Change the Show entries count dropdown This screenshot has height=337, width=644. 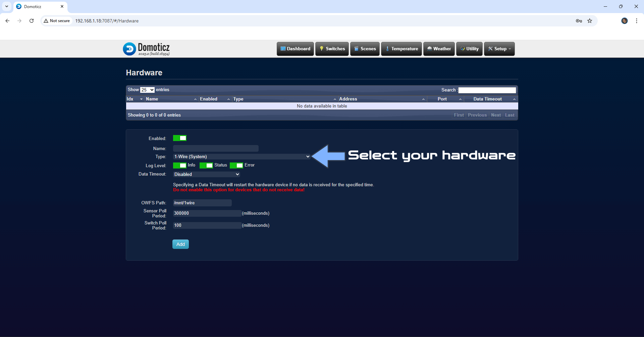[x=147, y=89]
